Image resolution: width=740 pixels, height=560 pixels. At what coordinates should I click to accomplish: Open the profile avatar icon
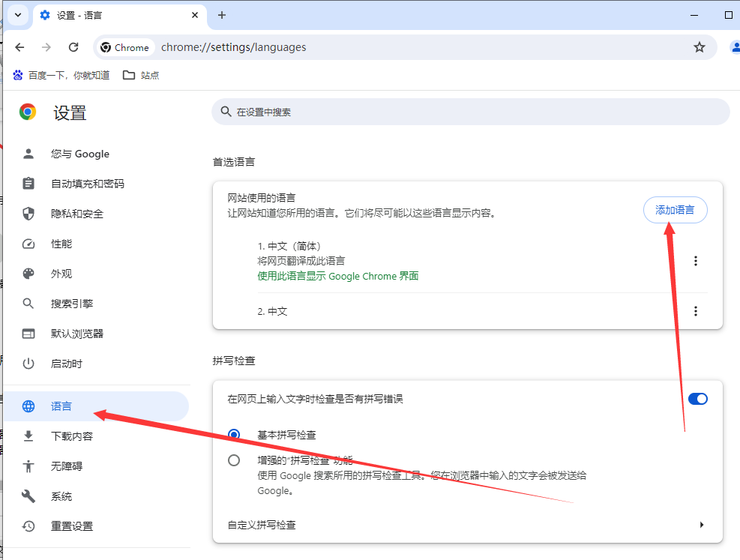coord(736,47)
